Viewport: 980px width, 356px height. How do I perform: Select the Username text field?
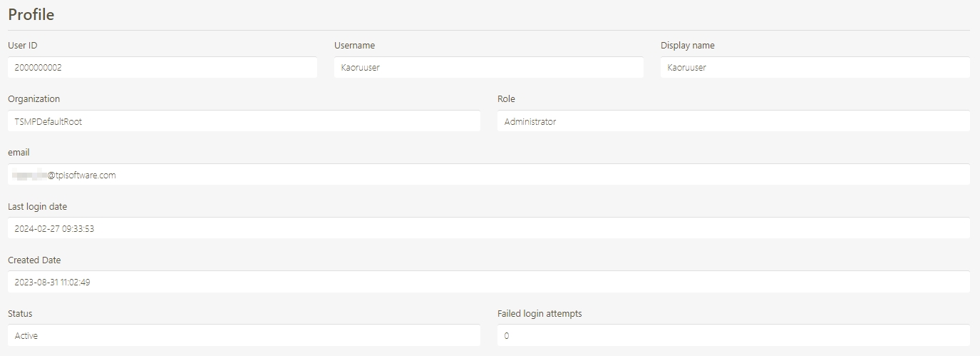(488, 68)
